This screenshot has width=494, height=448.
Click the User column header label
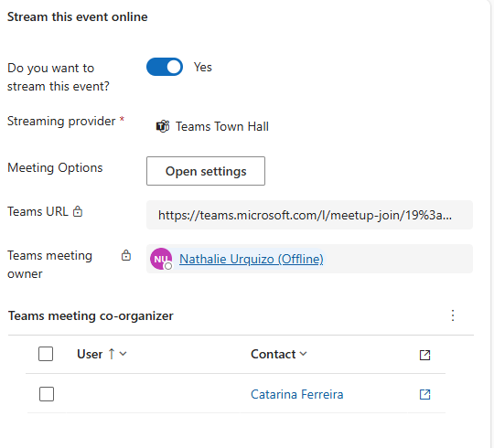click(90, 354)
